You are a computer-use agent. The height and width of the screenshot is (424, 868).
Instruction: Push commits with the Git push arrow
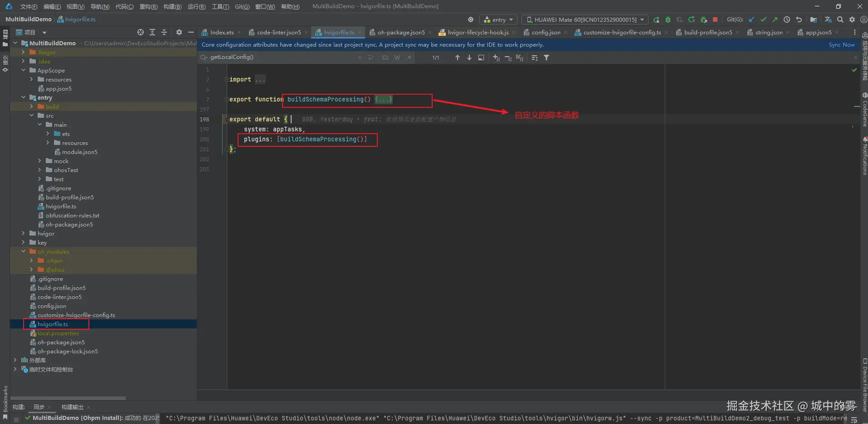[775, 19]
